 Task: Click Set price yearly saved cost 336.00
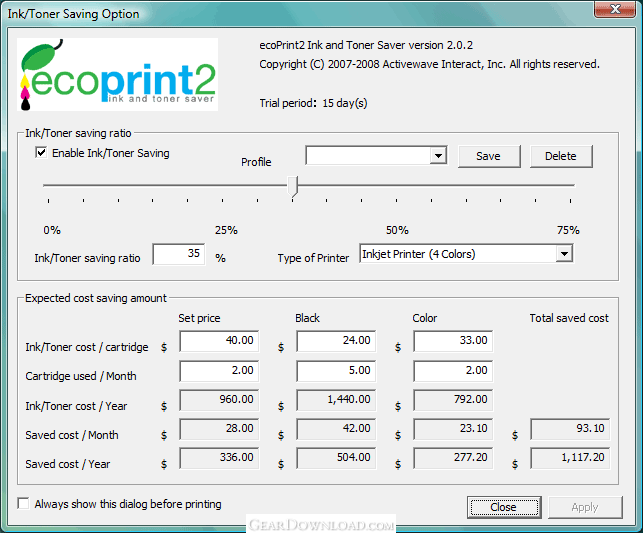click(219, 458)
